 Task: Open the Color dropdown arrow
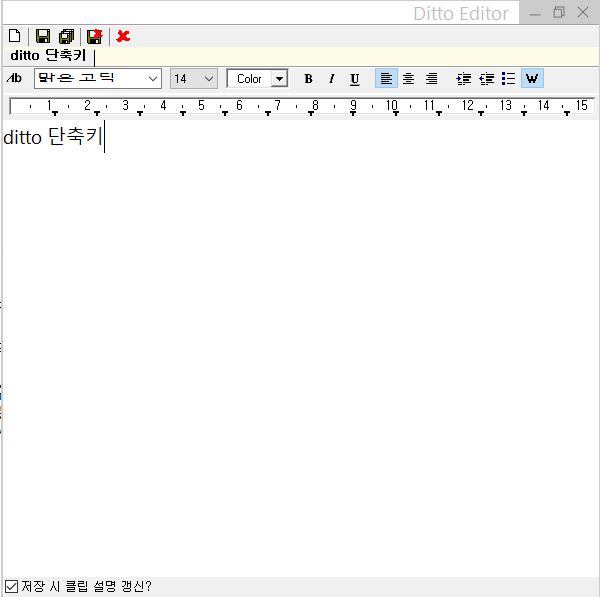click(x=279, y=79)
